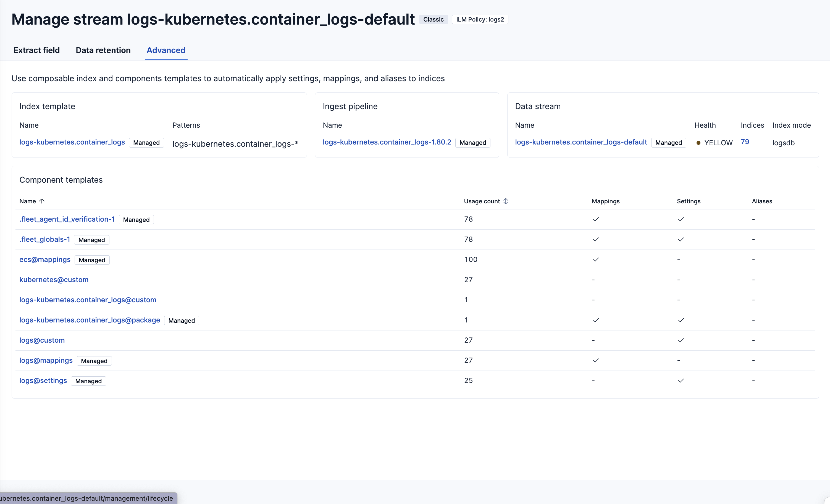The height and width of the screenshot is (504, 830).
Task: Click the 79 indices count link
Action: coord(745,142)
